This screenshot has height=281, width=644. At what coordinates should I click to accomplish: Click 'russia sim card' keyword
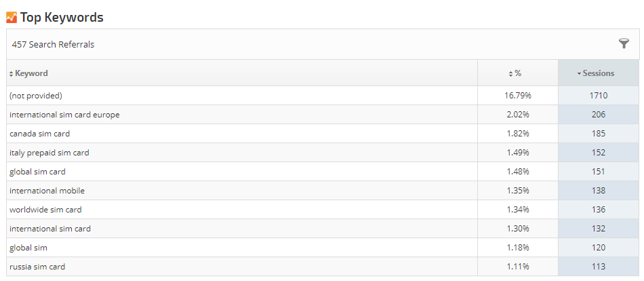(x=37, y=267)
